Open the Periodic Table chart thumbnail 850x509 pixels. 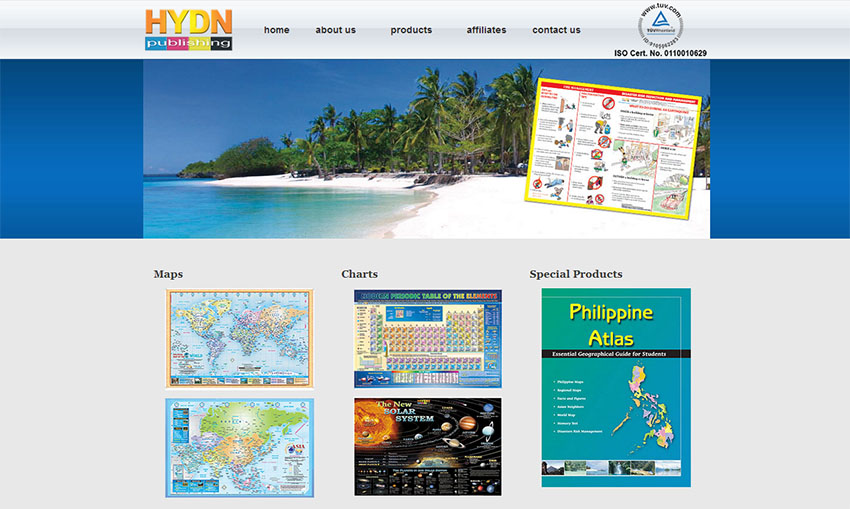coord(428,338)
